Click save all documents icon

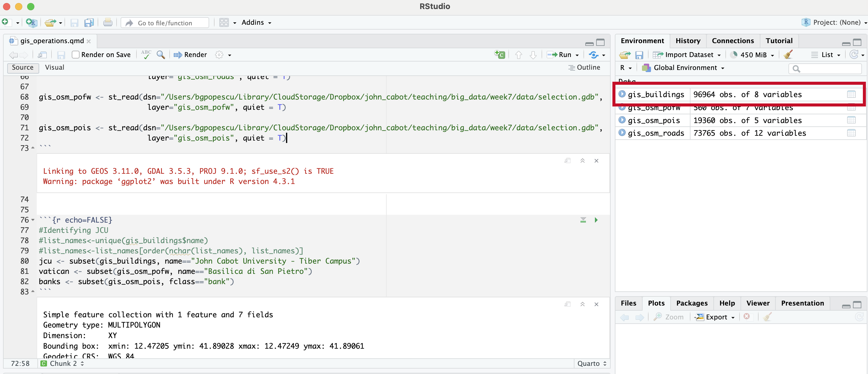coord(89,23)
